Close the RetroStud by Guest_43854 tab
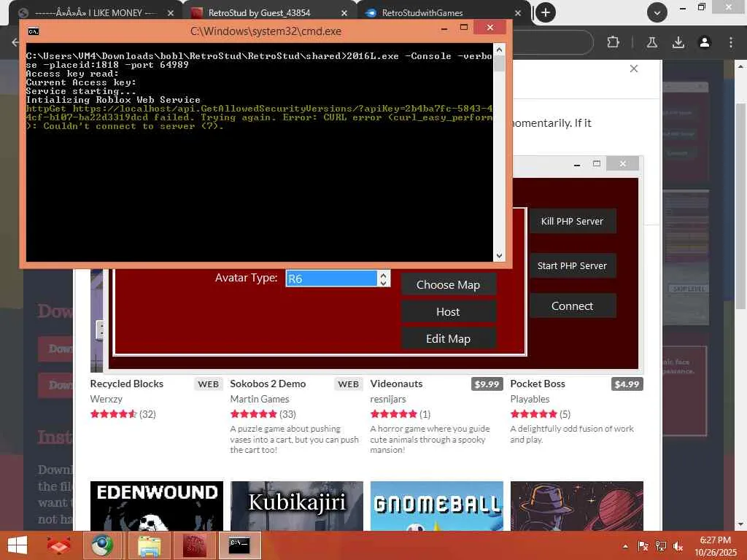 [x=344, y=13]
